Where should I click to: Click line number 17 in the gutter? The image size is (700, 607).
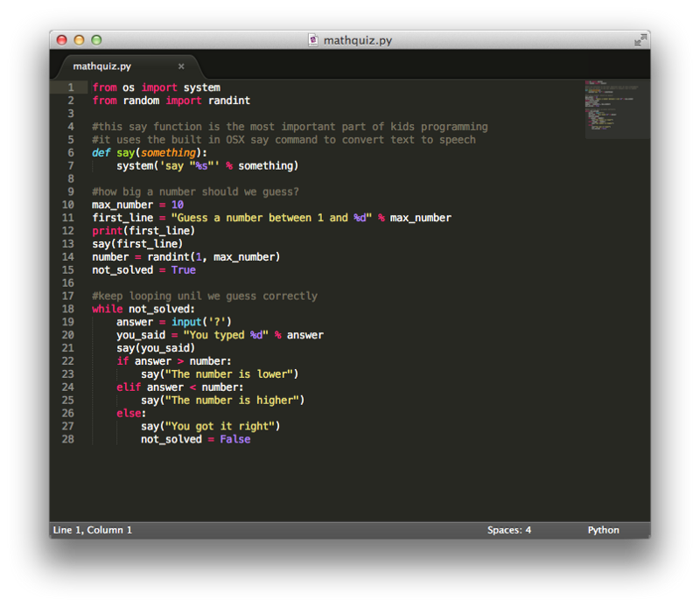click(69, 296)
